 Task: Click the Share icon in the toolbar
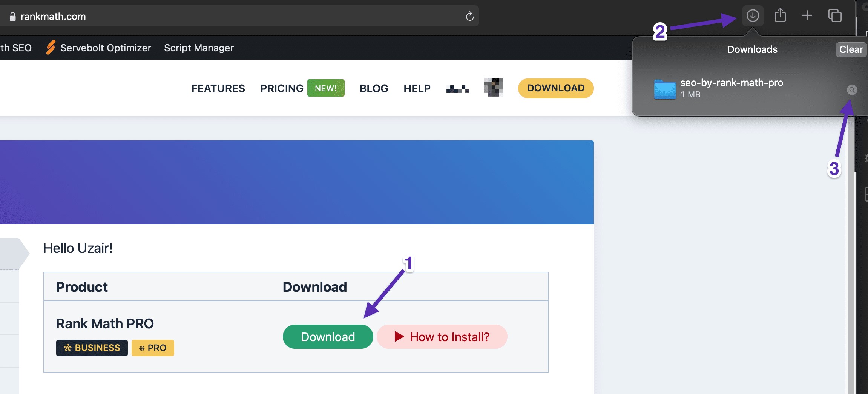780,16
